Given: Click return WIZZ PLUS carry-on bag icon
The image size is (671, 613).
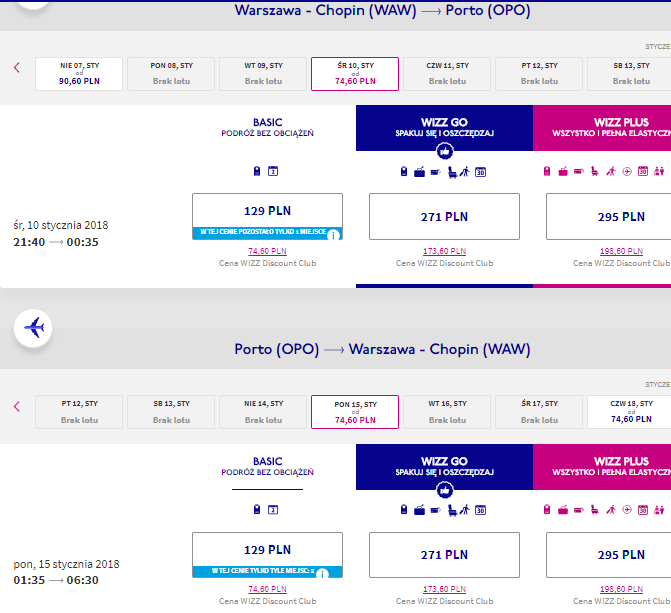Looking at the screenshot, I should tap(546, 509).
